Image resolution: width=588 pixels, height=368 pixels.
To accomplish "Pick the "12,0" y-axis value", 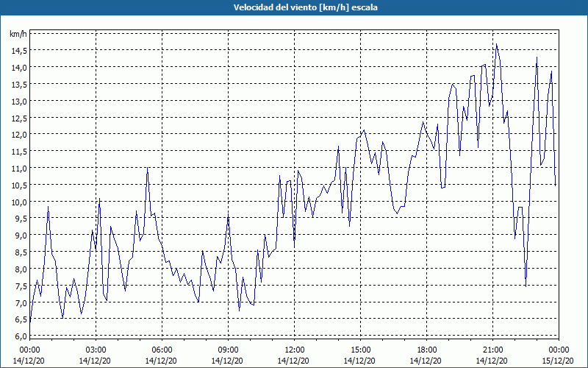I will pos(19,135).
